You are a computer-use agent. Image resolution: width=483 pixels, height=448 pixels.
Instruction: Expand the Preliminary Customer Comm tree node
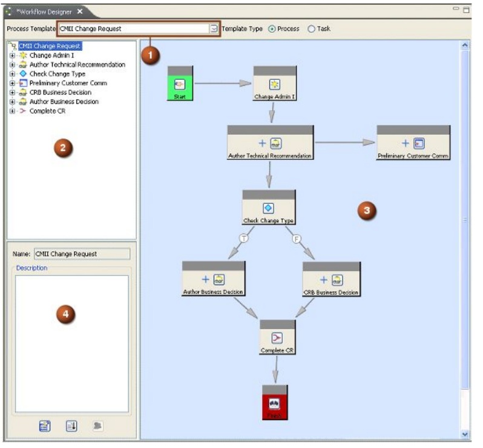point(12,83)
